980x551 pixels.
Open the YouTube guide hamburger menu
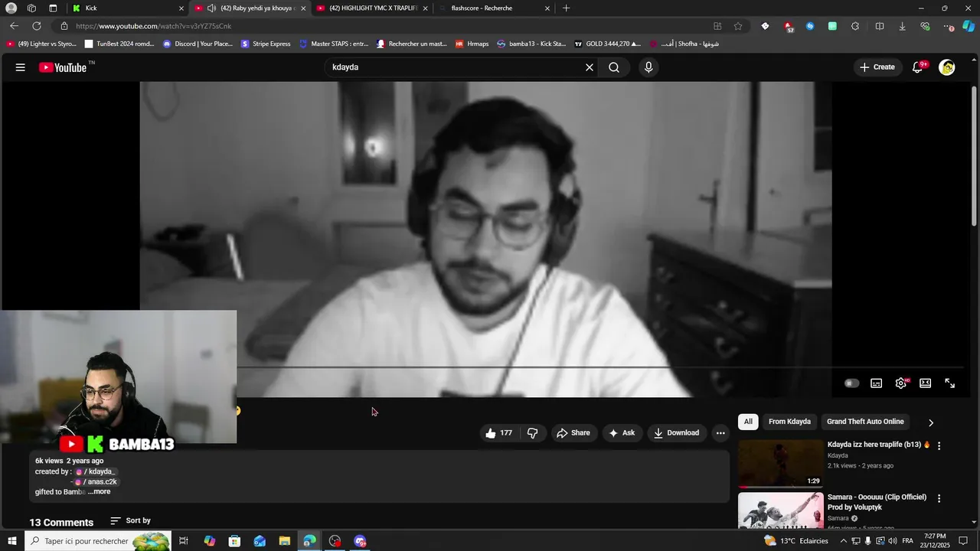(20, 67)
